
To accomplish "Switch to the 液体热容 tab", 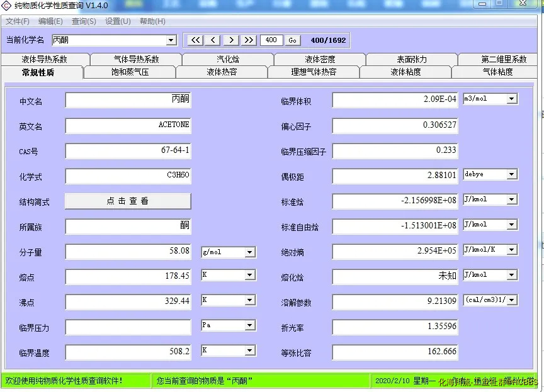I will pos(222,72).
